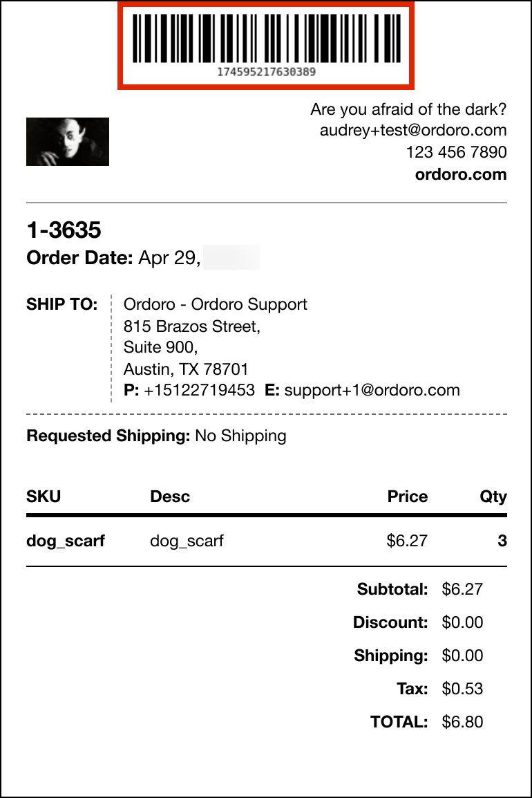The image size is (532, 798).
Task: Click the TOTAL amount $6.80
Action: coord(462,722)
